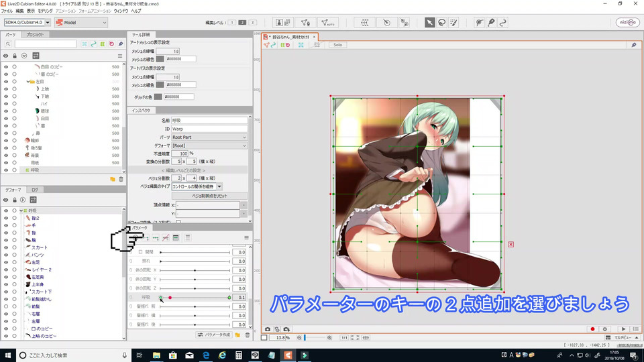The height and width of the screenshot is (362, 644).
Task: Switch to the ログ tab
Action: [35, 190]
